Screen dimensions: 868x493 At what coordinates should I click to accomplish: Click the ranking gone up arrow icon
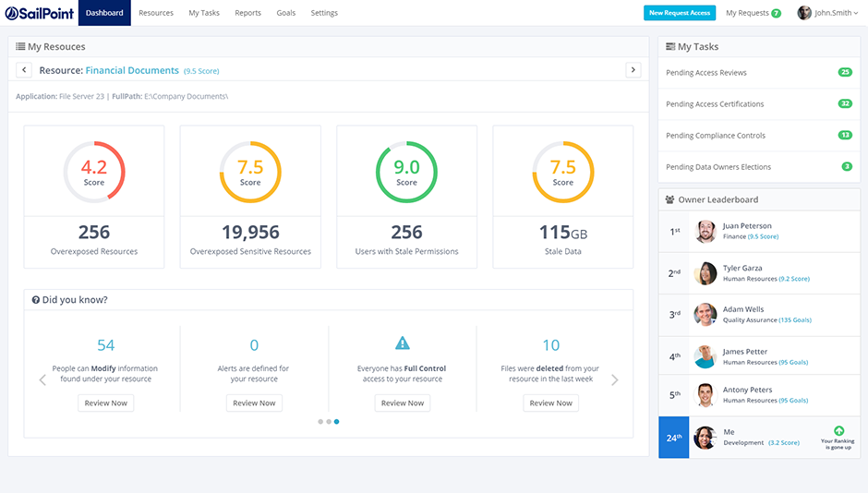(x=839, y=430)
